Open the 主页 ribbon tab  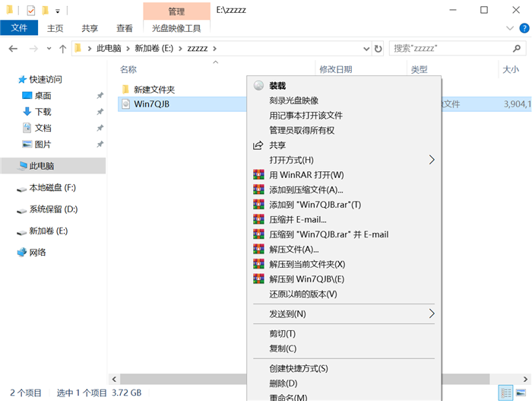55,28
